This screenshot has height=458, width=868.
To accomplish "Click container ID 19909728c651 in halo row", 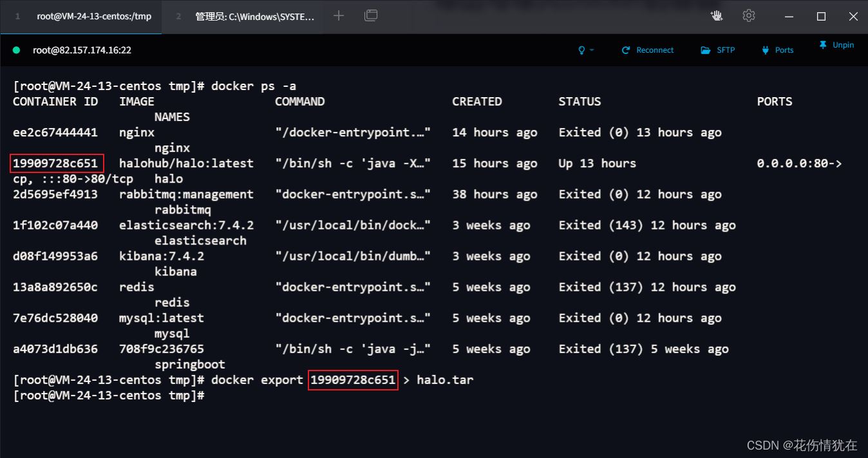I will click(x=55, y=163).
